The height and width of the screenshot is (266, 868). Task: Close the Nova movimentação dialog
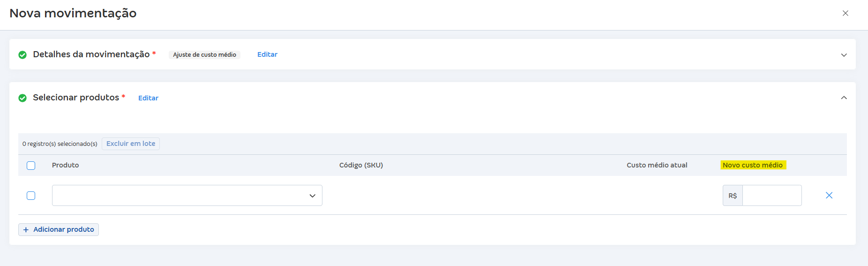click(x=846, y=13)
